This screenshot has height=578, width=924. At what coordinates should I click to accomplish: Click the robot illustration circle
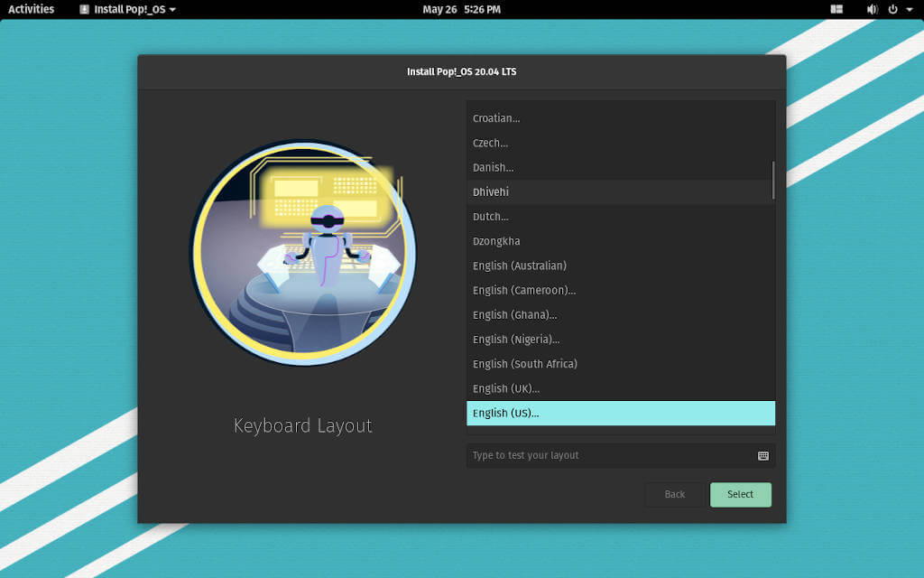(302, 254)
